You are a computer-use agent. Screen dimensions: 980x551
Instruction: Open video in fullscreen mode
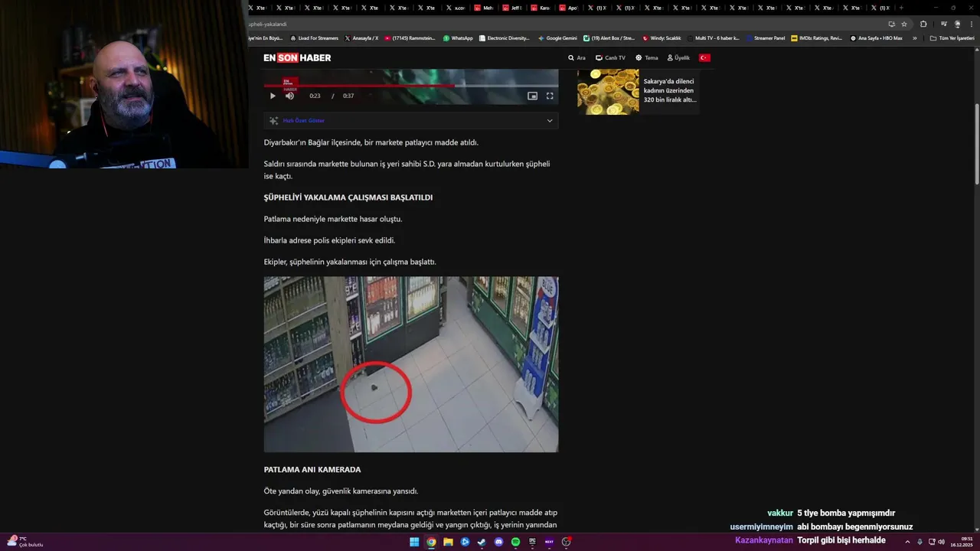click(x=550, y=96)
